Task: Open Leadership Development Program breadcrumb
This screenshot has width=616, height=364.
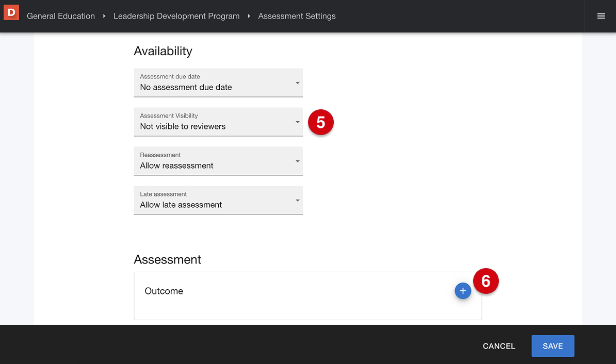Action: click(x=176, y=16)
